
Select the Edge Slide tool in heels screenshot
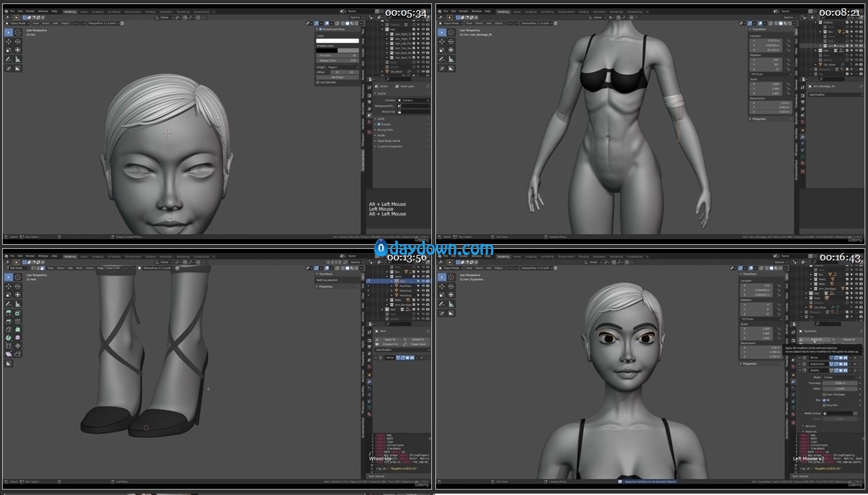click(x=9, y=346)
